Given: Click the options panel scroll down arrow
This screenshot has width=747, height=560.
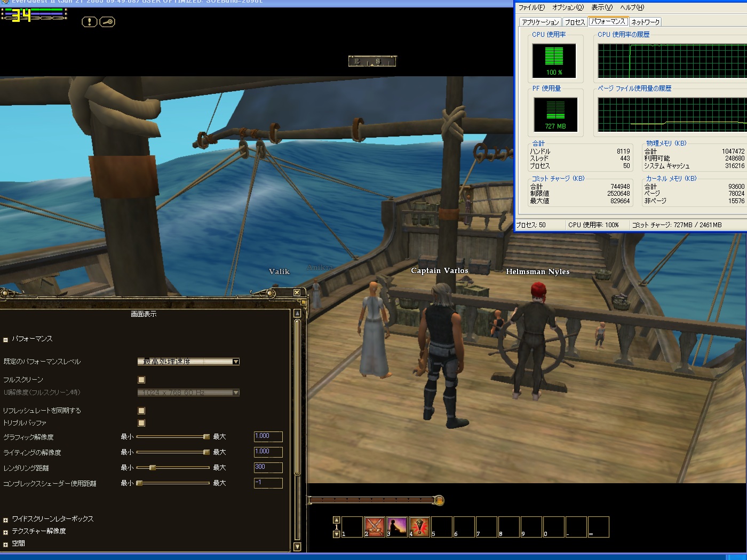Looking at the screenshot, I should pyautogui.click(x=297, y=547).
